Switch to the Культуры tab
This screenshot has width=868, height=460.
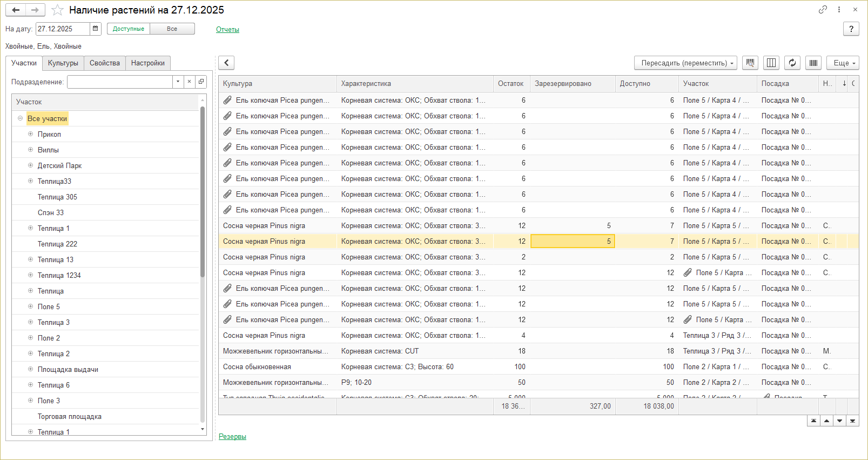(63, 63)
